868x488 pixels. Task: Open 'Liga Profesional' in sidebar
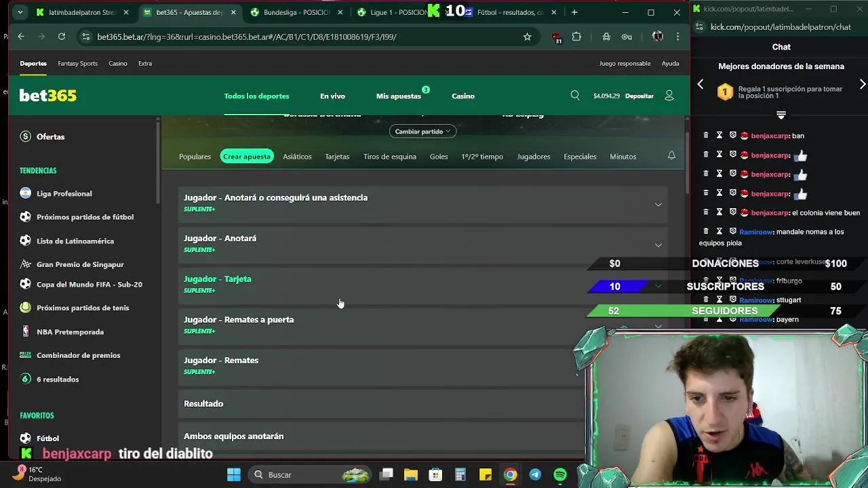point(64,193)
